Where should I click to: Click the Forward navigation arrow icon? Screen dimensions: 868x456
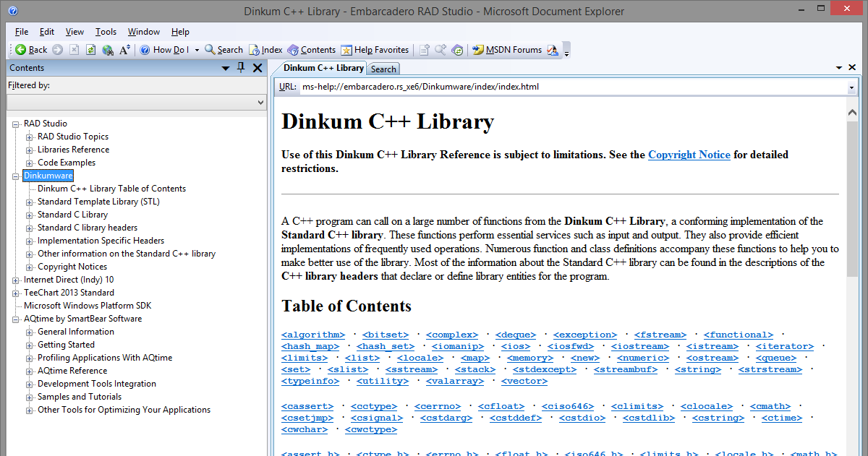[57, 50]
